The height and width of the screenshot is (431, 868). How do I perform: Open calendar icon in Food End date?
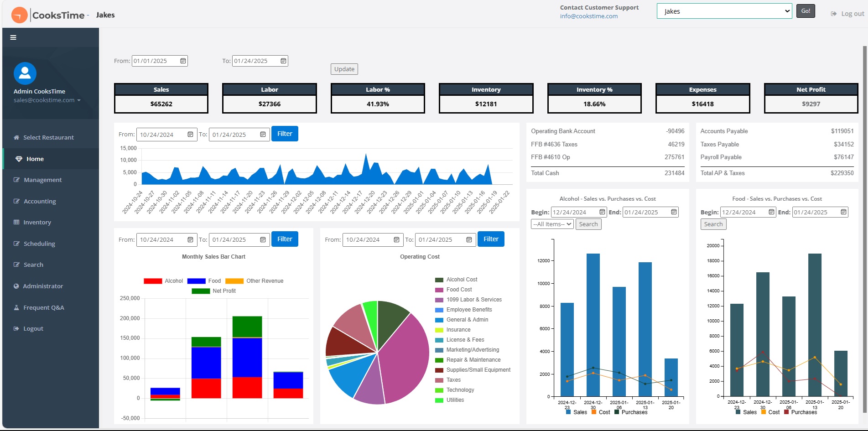coord(843,212)
